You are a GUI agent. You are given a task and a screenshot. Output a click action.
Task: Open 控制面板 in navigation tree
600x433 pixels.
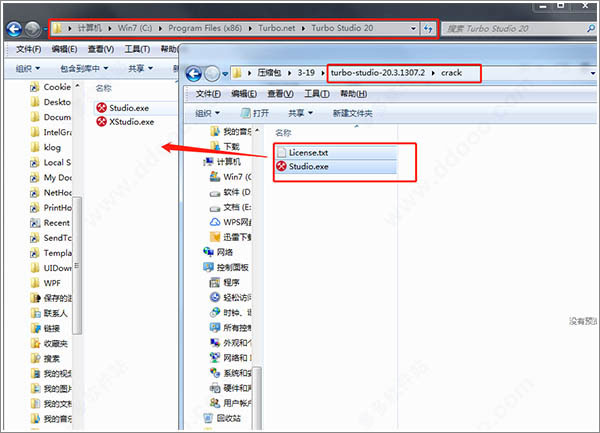(226, 267)
